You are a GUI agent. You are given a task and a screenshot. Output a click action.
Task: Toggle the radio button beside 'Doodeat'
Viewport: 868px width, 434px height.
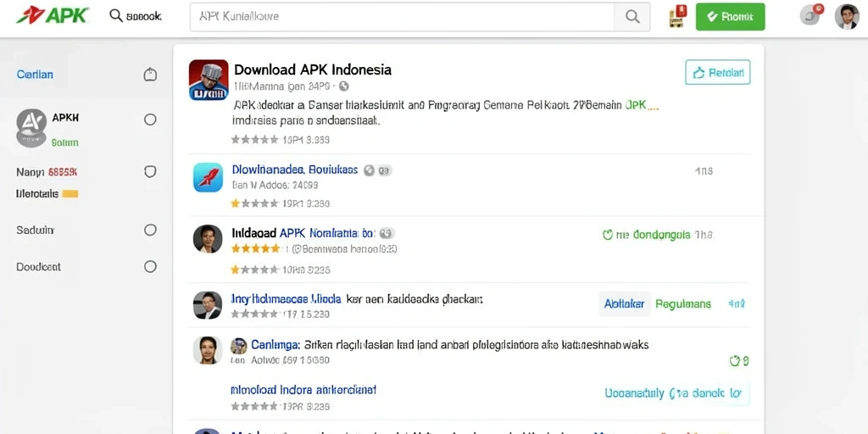pos(150,267)
